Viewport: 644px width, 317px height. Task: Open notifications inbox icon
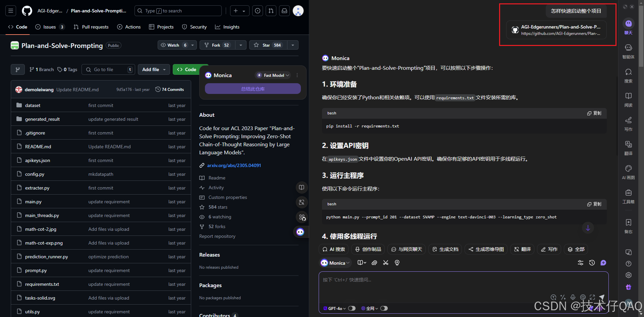(284, 11)
